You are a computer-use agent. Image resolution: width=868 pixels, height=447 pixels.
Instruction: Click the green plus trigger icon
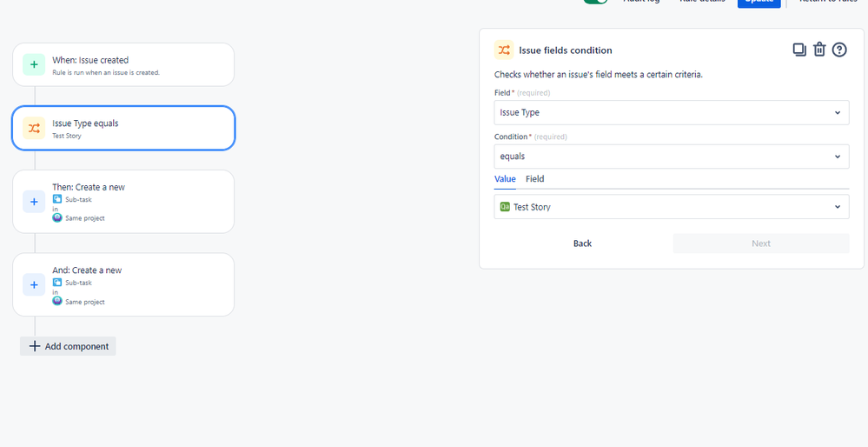34,64
